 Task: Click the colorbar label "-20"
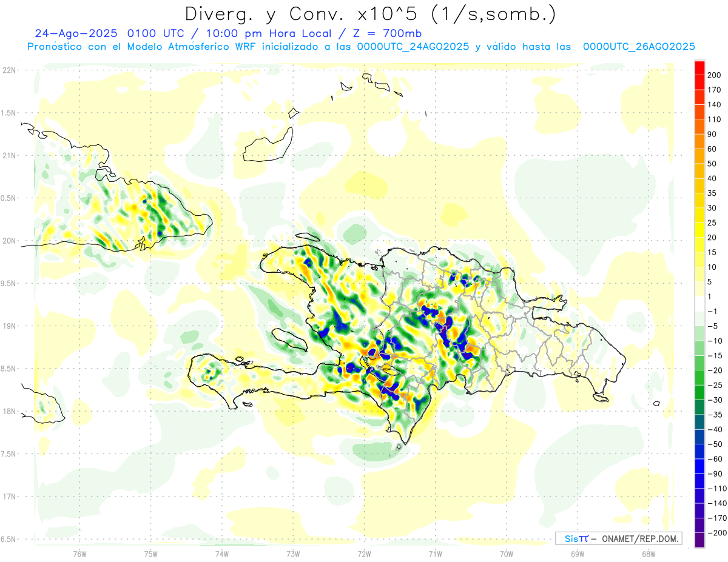click(715, 370)
